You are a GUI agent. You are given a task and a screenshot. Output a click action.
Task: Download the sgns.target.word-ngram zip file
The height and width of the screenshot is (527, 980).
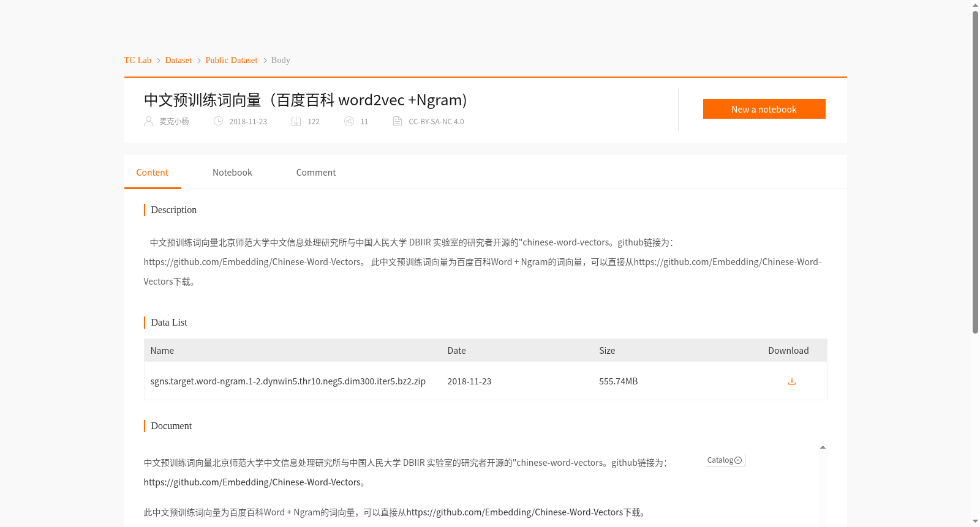791,381
